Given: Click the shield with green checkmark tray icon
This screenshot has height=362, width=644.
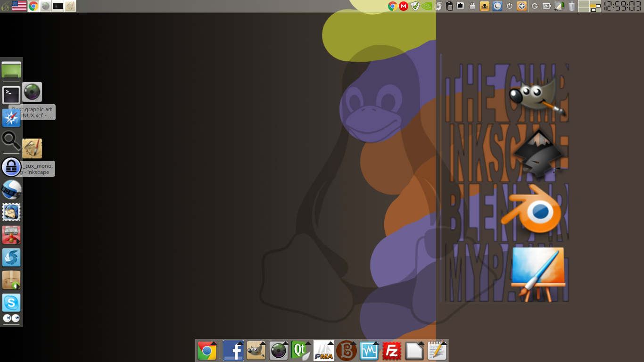Looking at the screenshot, I should click(x=415, y=6).
